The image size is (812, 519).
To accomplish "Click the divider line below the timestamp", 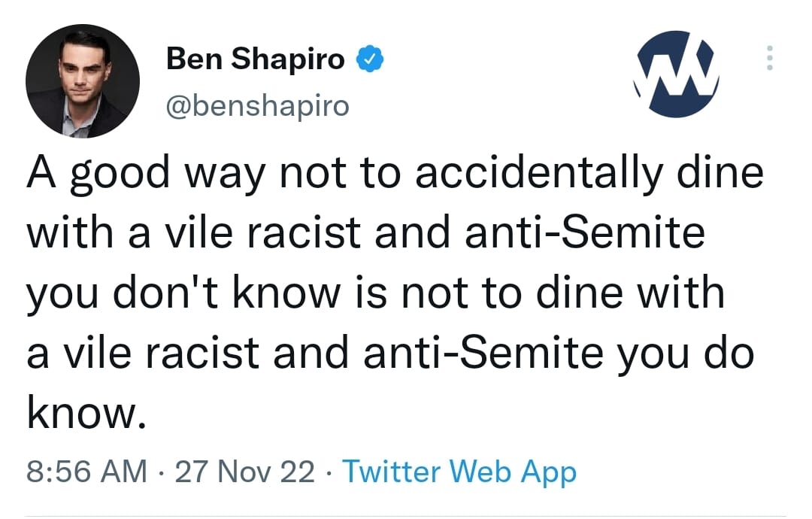I will 406,516.
